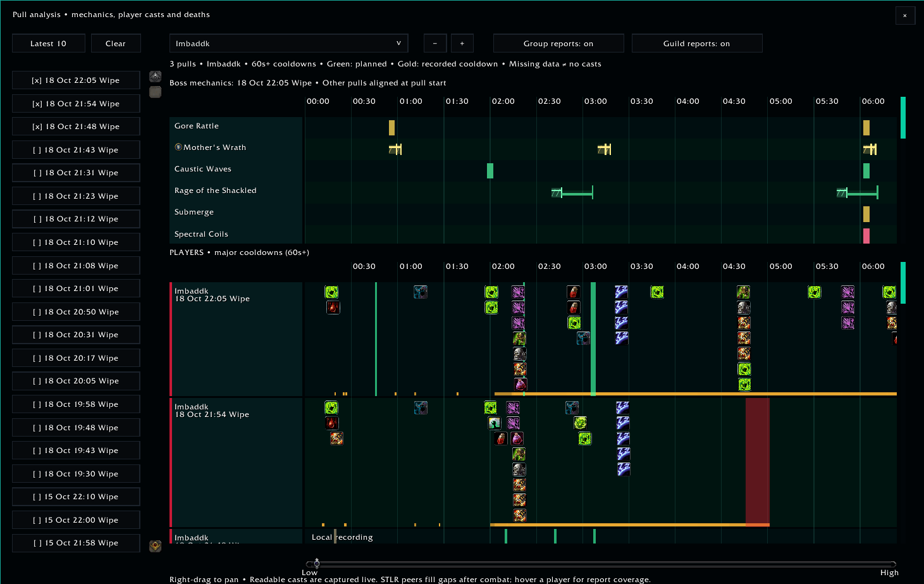Click blood drop icon in 22:05 pull row
This screenshot has height=584, width=924.
pyautogui.click(x=333, y=308)
